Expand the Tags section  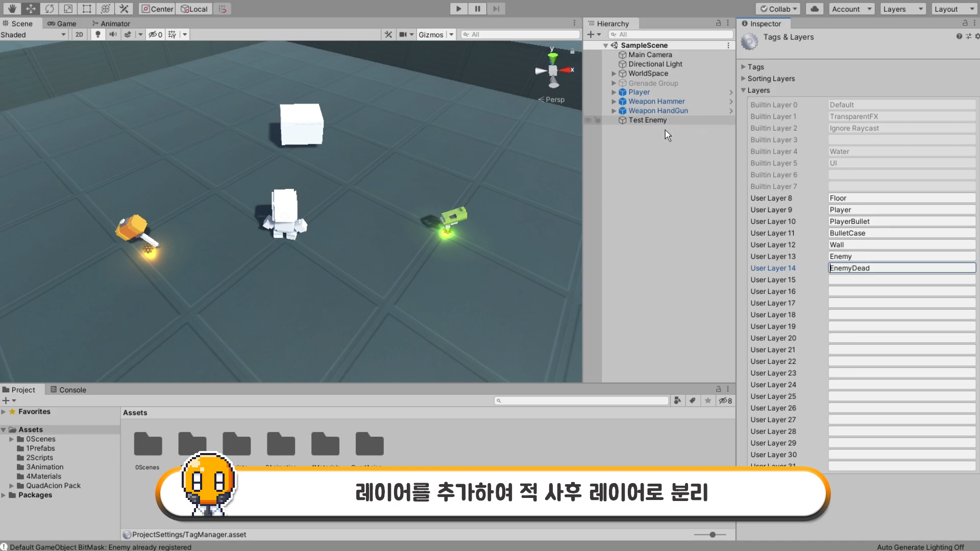point(755,67)
